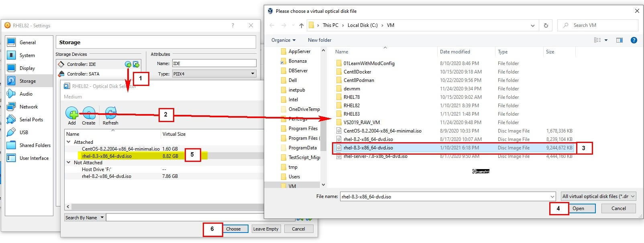Open the Display settings category
This screenshot has height=243, width=644.
27,68
